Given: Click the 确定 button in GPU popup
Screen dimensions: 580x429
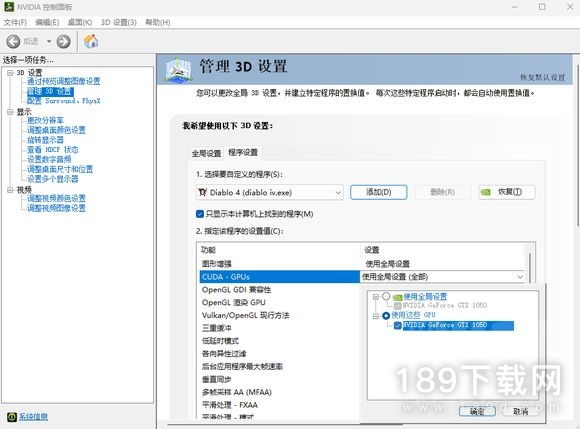Looking at the screenshot, I should 477,412.
